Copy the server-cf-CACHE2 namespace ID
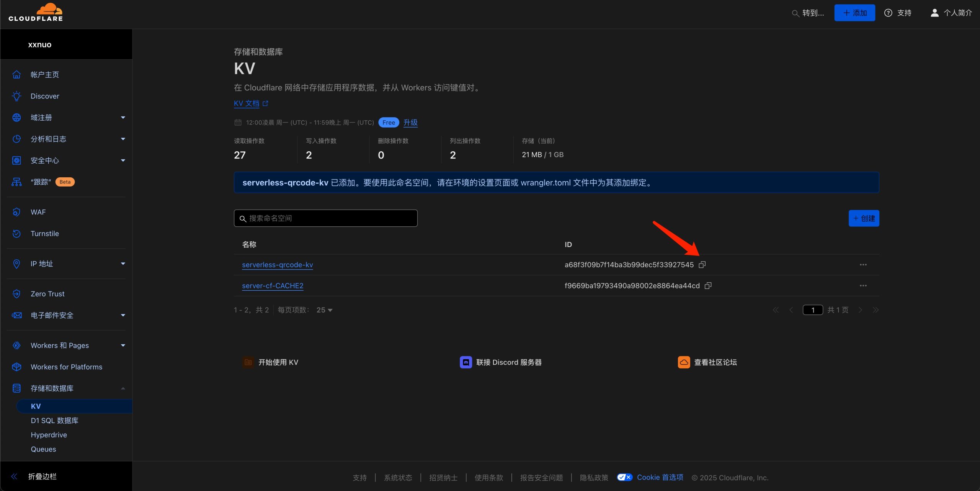Image resolution: width=980 pixels, height=491 pixels. [708, 286]
